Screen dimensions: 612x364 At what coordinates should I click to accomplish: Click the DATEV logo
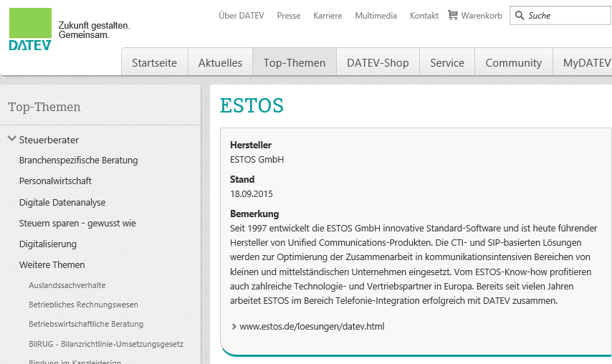coord(30,29)
